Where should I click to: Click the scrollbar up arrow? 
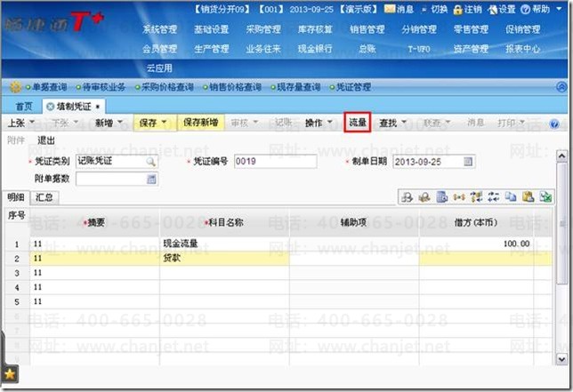(x=561, y=156)
